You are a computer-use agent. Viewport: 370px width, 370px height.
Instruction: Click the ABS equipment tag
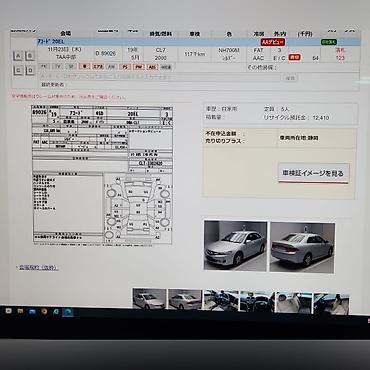[x=152, y=67]
